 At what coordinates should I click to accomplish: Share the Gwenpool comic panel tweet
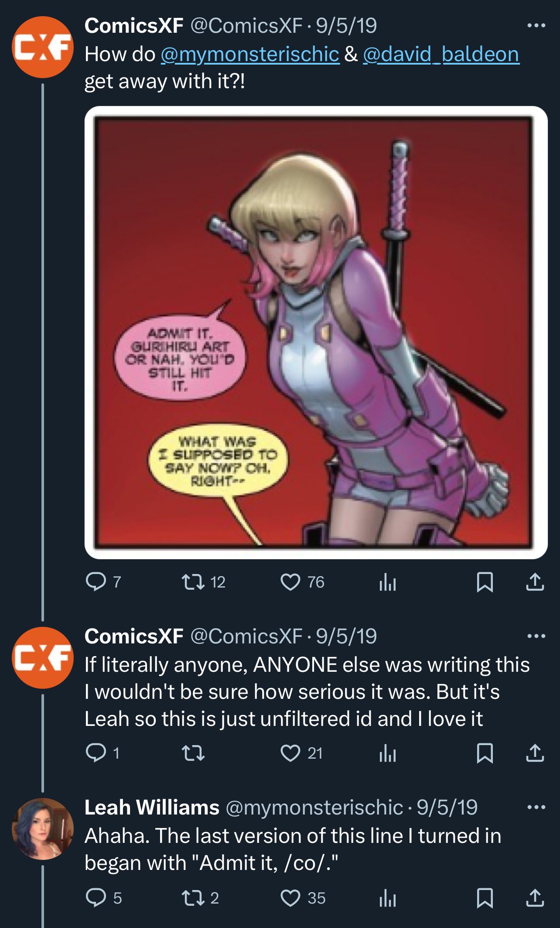[x=535, y=582]
